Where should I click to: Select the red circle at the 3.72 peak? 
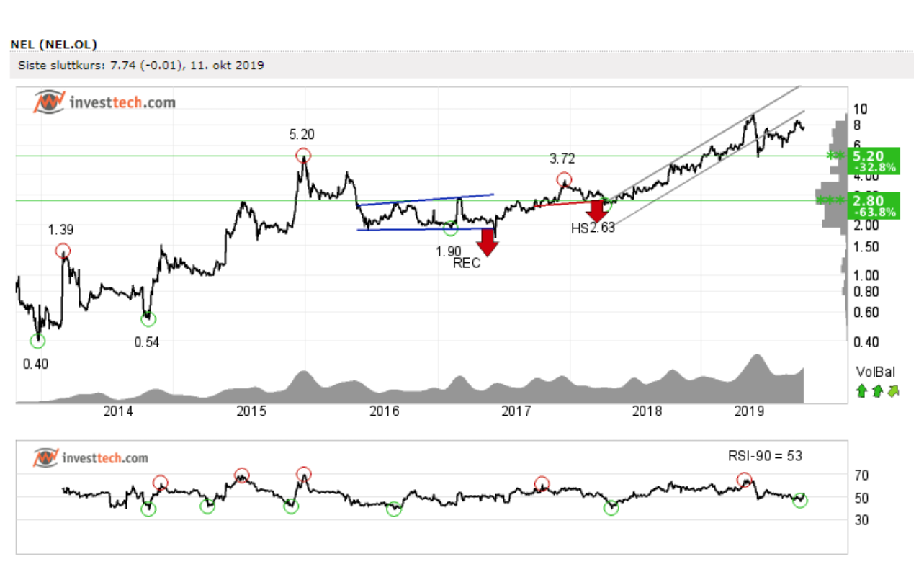[x=564, y=179]
